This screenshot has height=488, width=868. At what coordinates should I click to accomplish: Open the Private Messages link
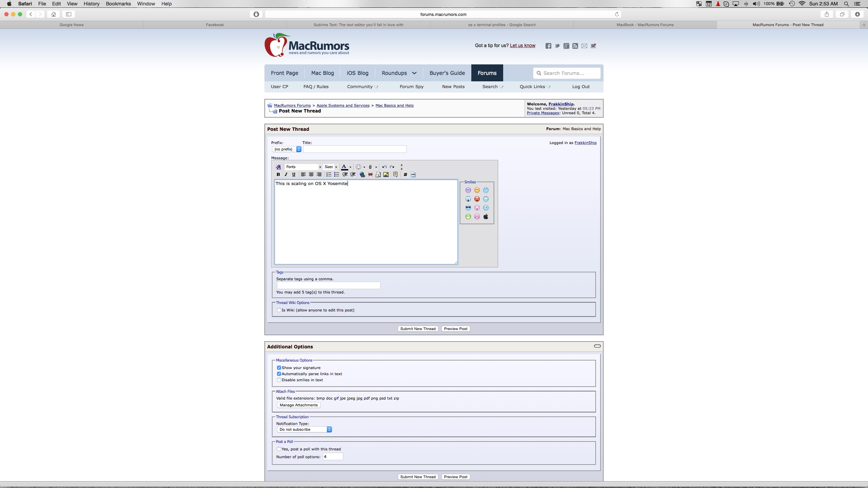pos(543,113)
